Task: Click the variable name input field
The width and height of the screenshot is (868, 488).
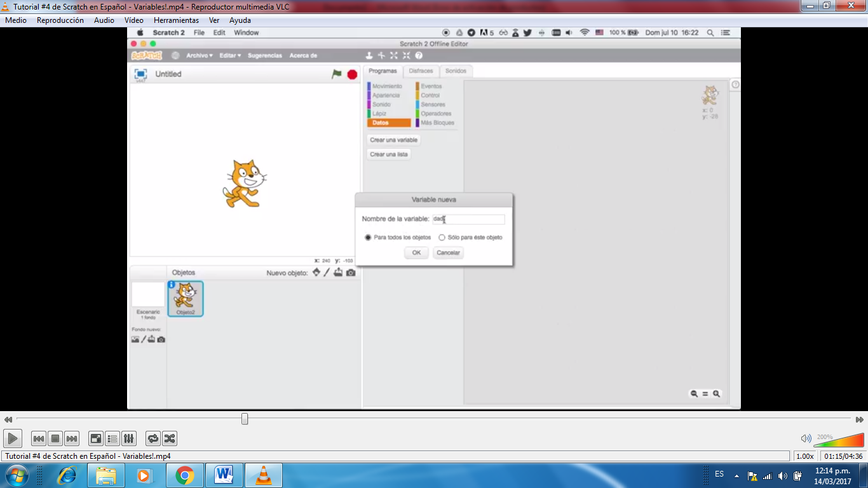Action: 468,219
